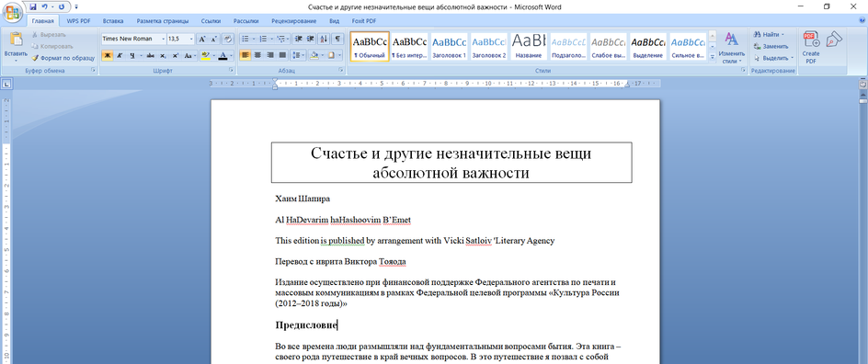Redo action in Quick Access toolbar
Image resolution: width=868 pixels, height=364 pixels.
61,6
